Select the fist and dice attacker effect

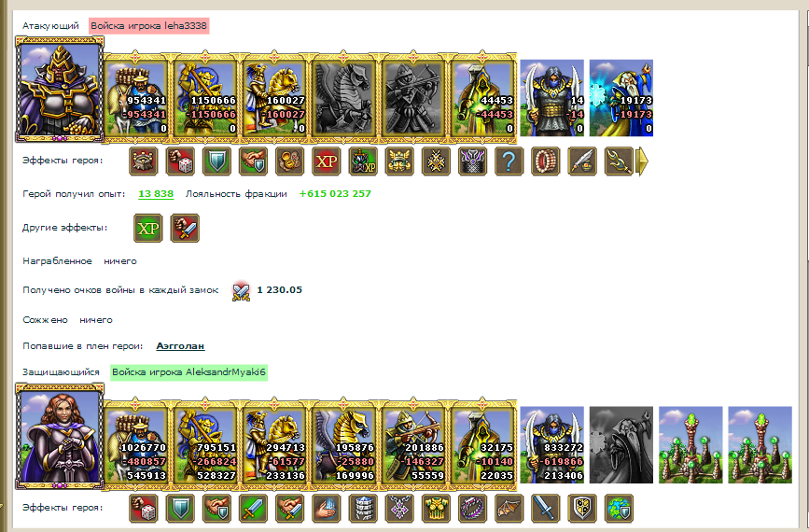tap(180, 161)
